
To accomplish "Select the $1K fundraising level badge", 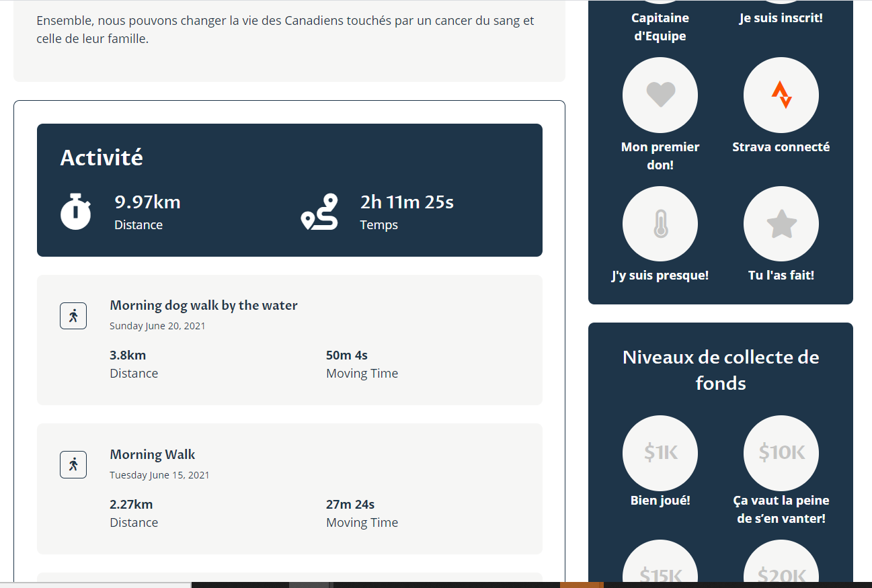I will pos(660,453).
